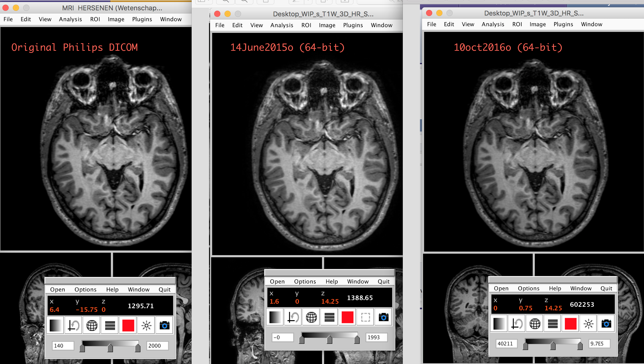Viewport: 644px width, 364px height.
Task: Click the camera snapshot icon in middle toolbar
Action: tap(383, 317)
